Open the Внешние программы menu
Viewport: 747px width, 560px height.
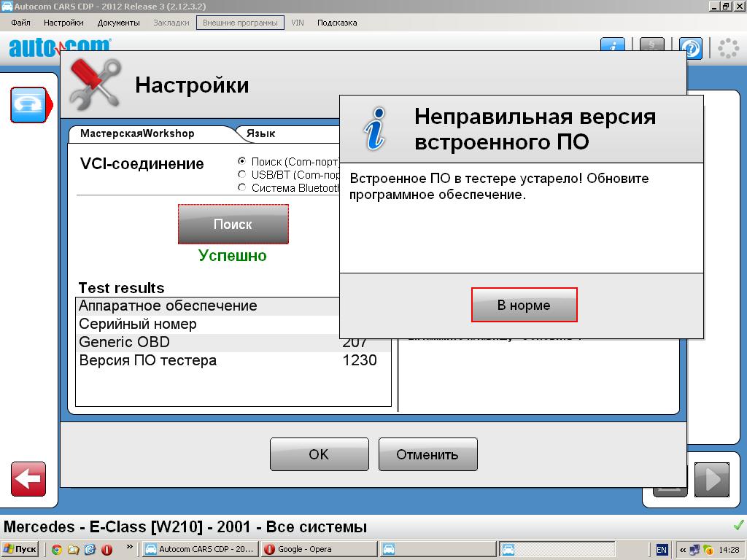point(240,23)
